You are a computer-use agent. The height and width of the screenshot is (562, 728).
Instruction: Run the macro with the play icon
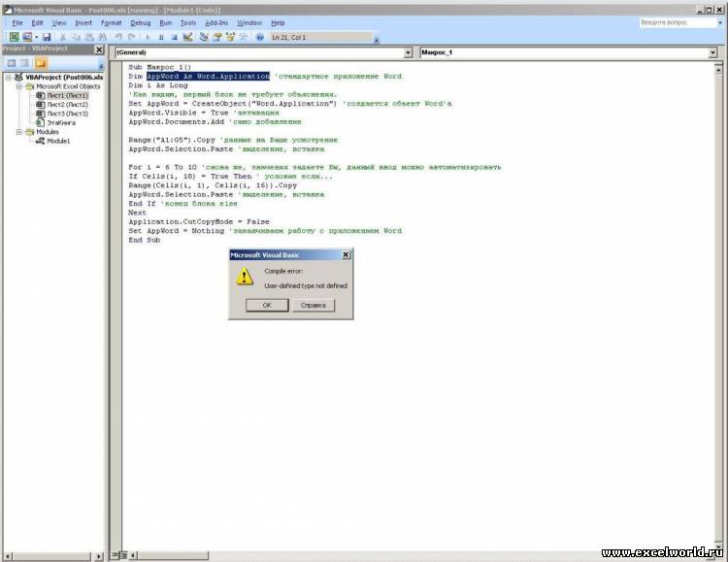pos(148,37)
